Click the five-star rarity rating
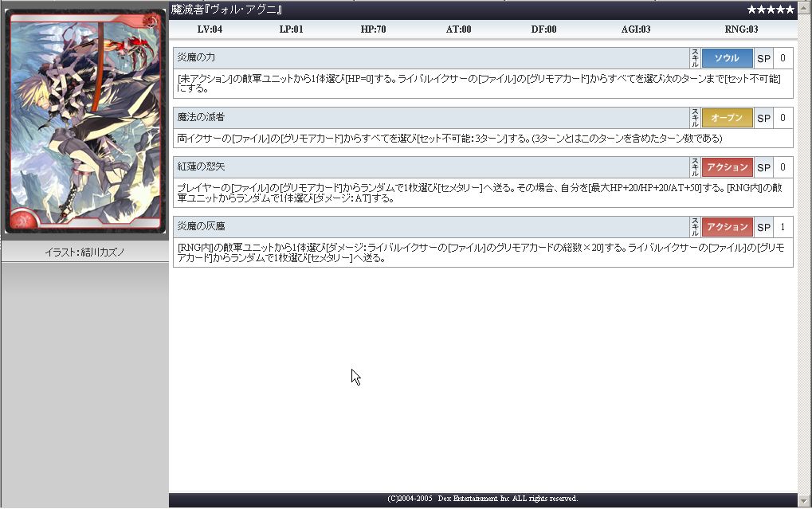Viewport: 812px width, 509px height. click(x=771, y=10)
